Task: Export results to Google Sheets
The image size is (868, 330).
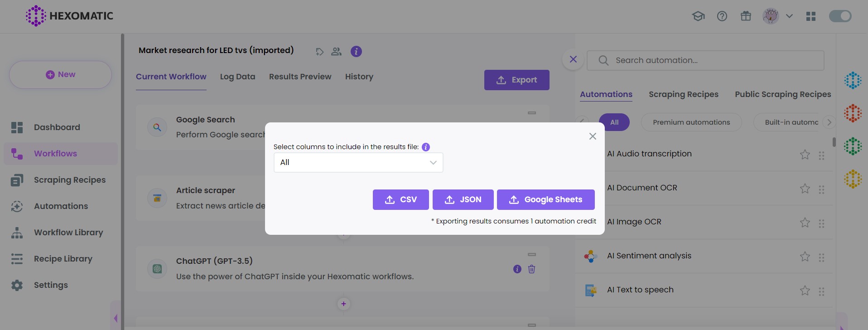Action: point(545,199)
